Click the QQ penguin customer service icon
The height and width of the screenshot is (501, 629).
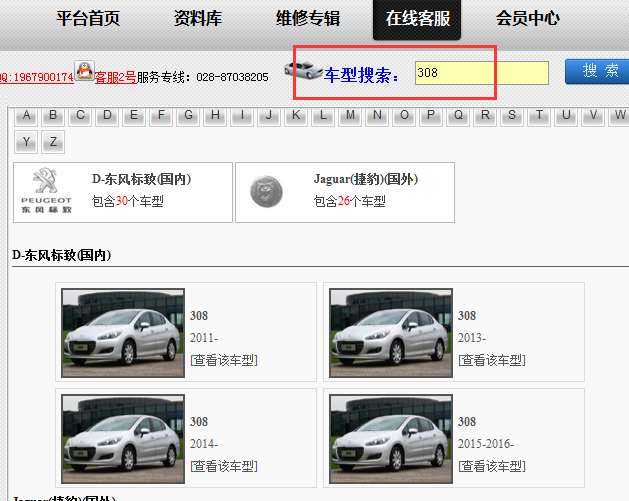(84, 71)
